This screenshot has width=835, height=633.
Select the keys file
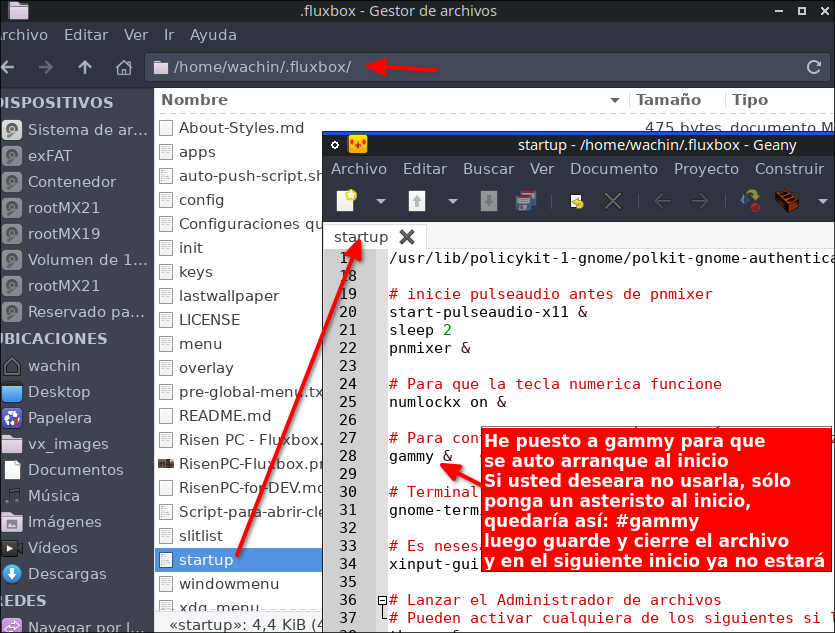click(195, 272)
